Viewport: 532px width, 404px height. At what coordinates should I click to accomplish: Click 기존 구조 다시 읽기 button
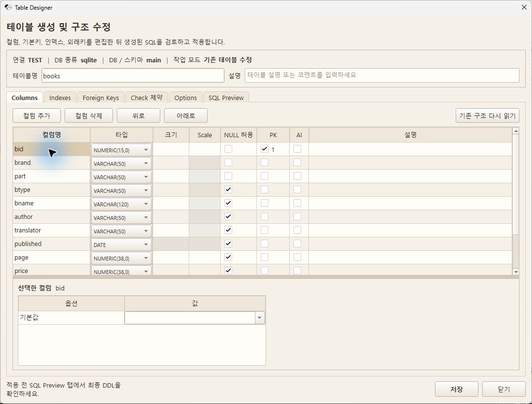pos(487,116)
